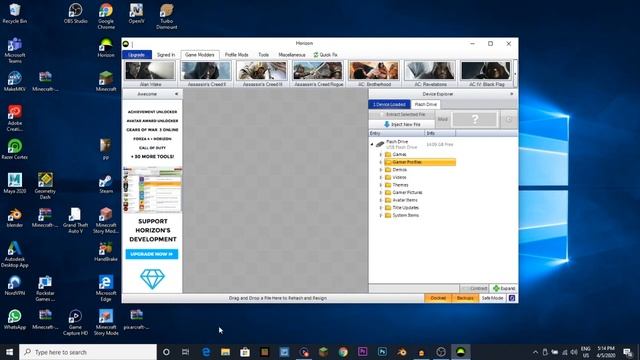Expand the Gamer Pictures folder arrow
640x360 pixels.
click(x=381, y=193)
